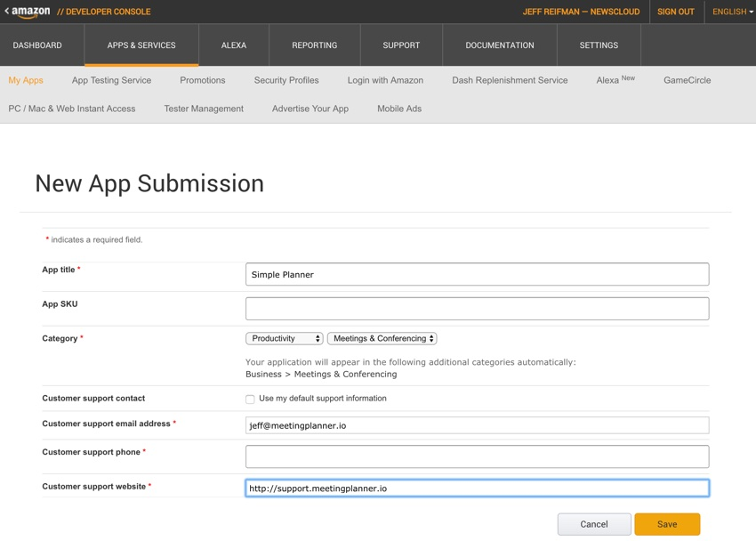Click the Developer Console header link
This screenshot has height=541, width=756.
click(x=104, y=12)
